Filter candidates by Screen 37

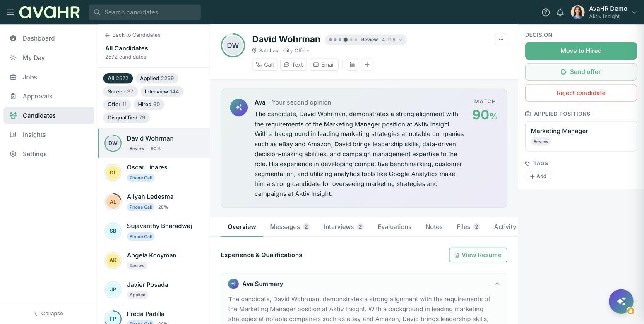(x=120, y=92)
